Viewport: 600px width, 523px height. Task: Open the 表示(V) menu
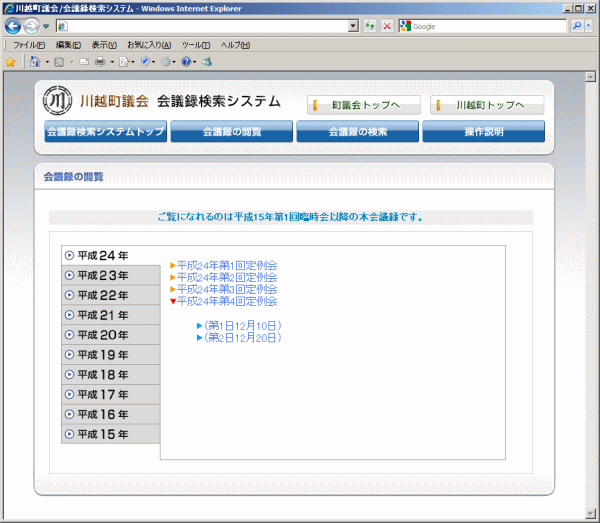pyautogui.click(x=104, y=45)
